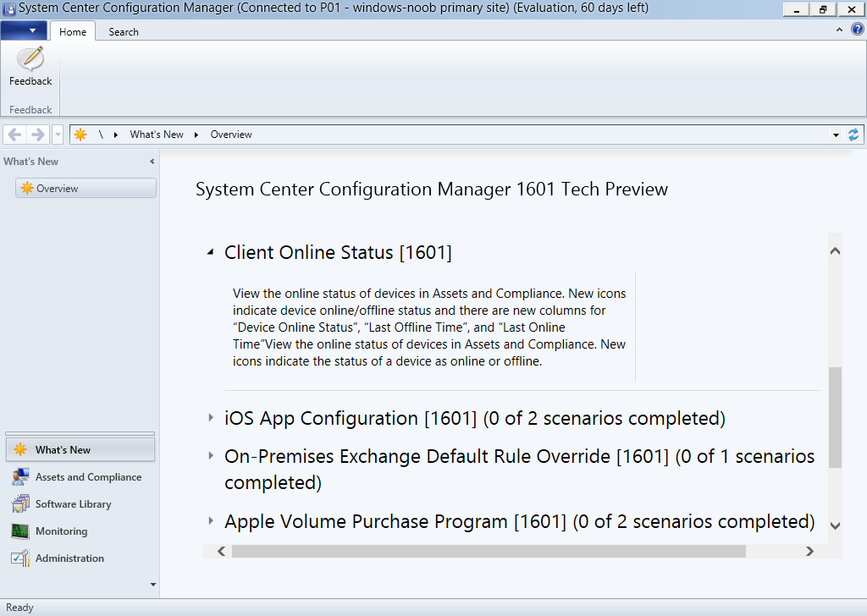Image resolution: width=867 pixels, height=616 pixels.
Task: Click the Client Online Status [1601] heading
Action: point(338,252)
